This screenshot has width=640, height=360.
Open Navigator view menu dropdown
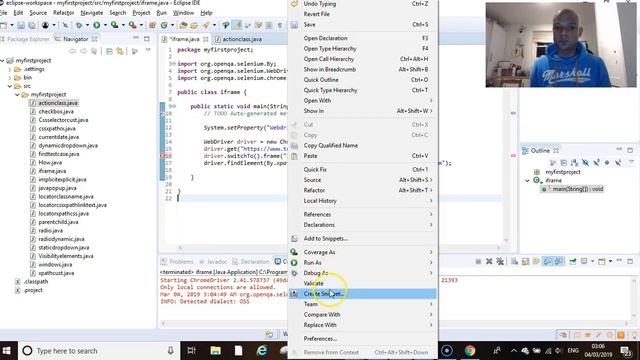pos(148,50)
